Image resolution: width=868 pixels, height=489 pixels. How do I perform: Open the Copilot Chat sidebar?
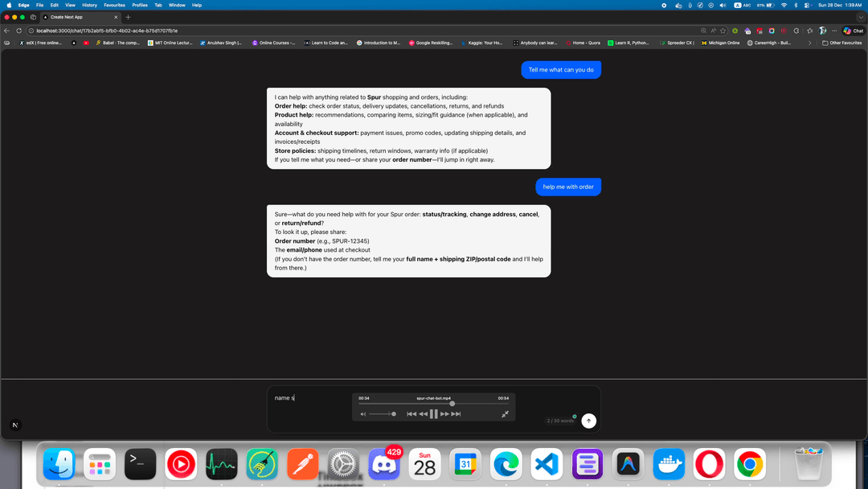point(854,30)
